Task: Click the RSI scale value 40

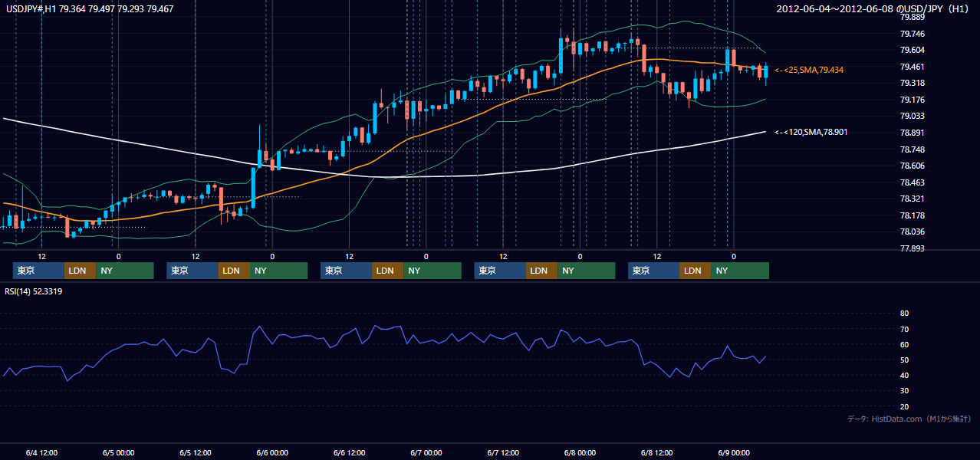Action: coord(904,375)
